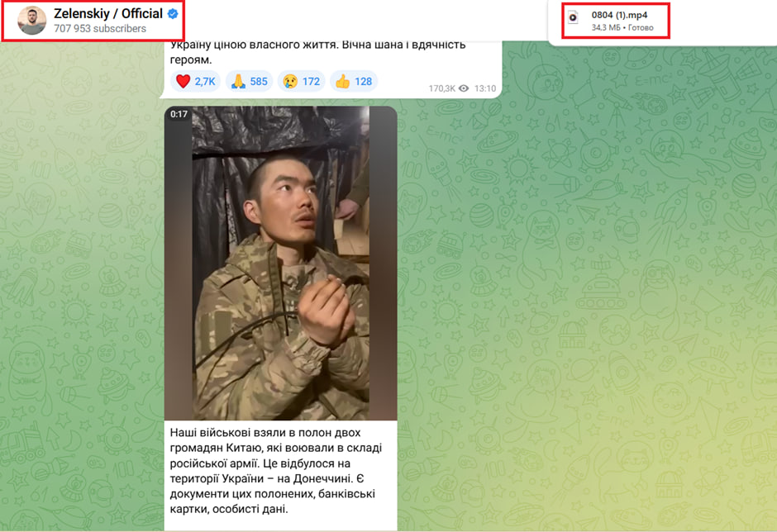This screenshot has height=532, width=777.
Task: Play the video of the soldier in camouflage
Action: coord(281,263)
